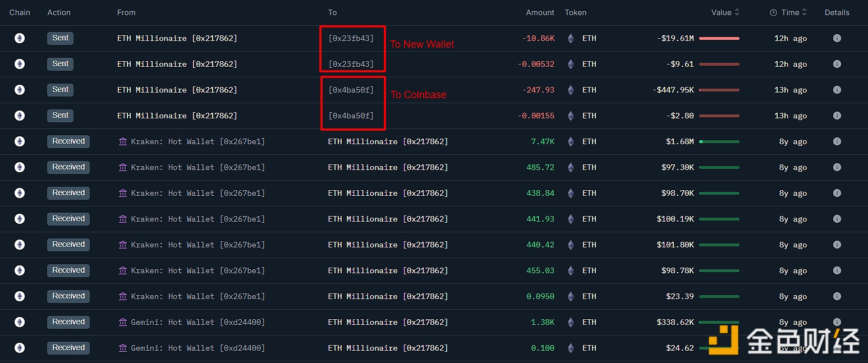
Task: Sort by Value using the header arrows
Action: tap(737, 12)
